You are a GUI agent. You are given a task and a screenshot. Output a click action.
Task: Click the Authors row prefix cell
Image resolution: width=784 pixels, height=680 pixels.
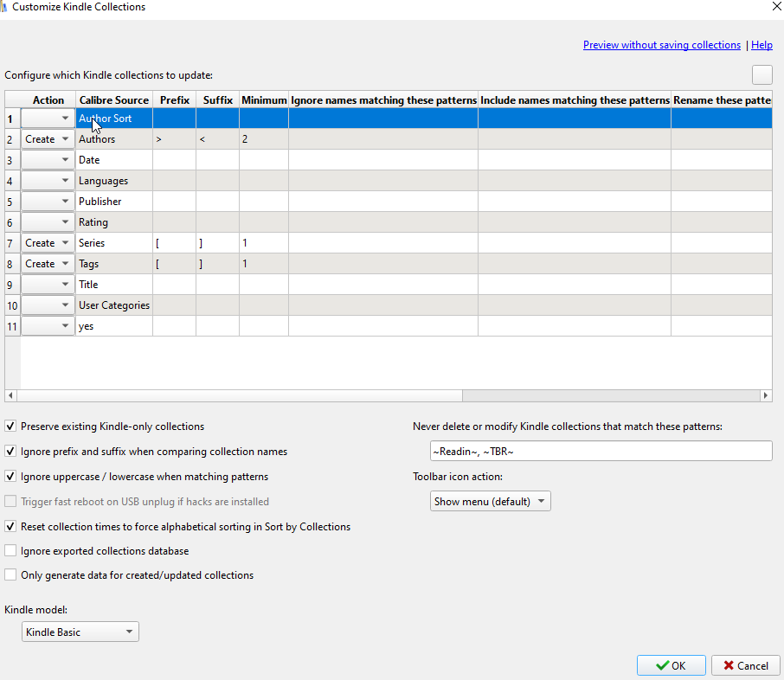(x=175, y=139)
